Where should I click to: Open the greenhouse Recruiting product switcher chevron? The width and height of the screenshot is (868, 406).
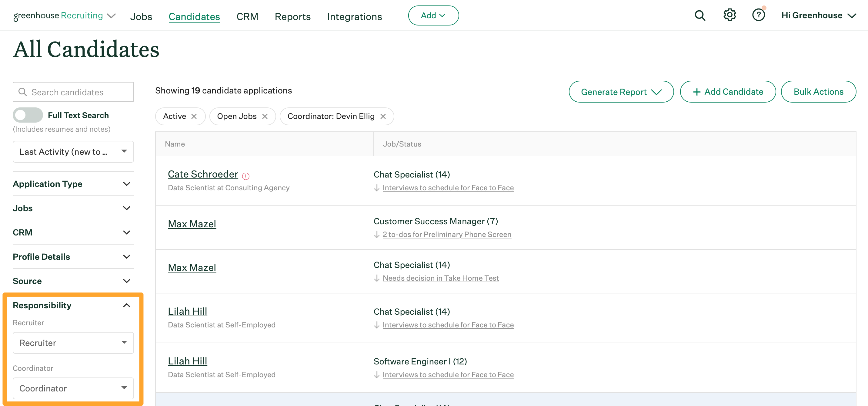pos(111,16)
